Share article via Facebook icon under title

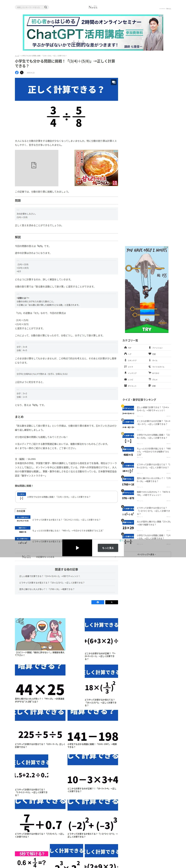(x=17, y=72)
